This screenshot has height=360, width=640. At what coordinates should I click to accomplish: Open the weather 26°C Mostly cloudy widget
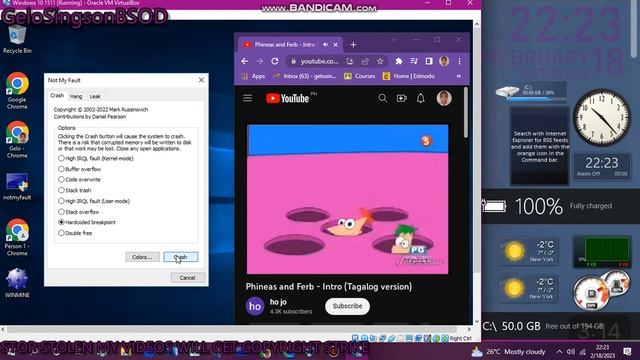tap(508, 352)
